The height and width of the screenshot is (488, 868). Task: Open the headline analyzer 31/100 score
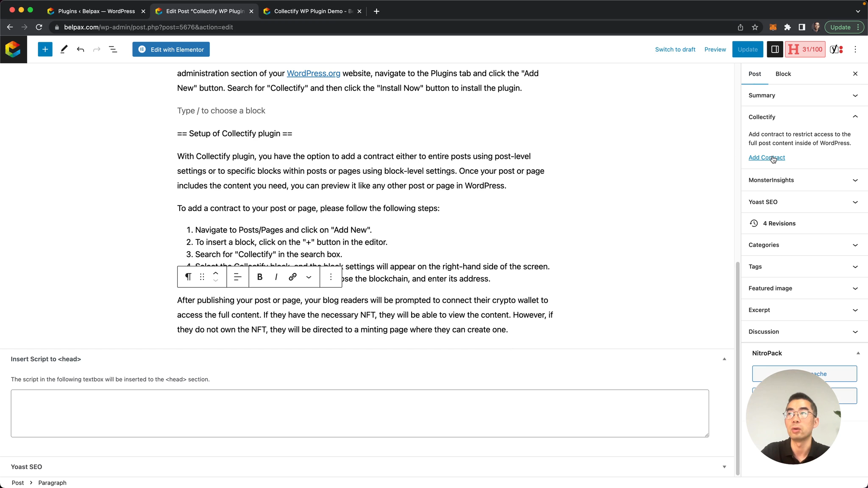[x=805, y=50]
